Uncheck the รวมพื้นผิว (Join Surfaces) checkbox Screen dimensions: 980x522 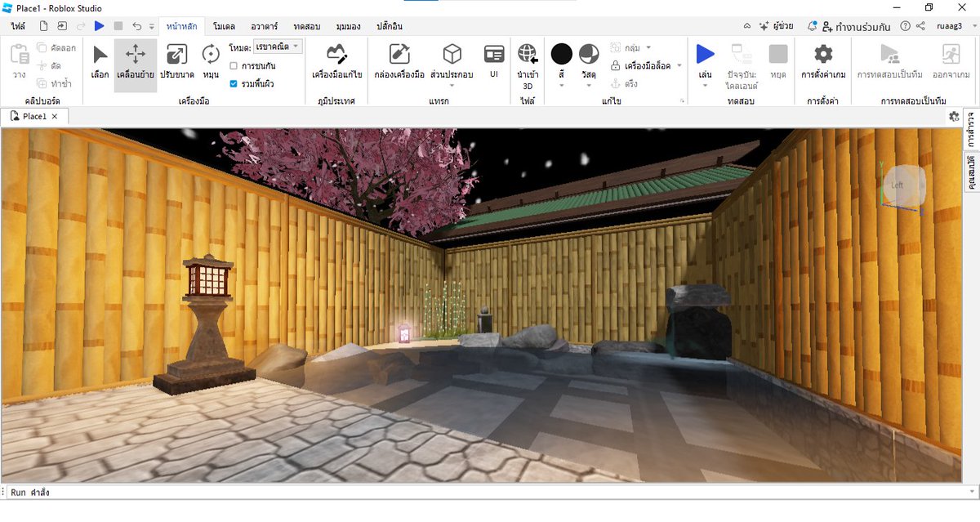pos(234,83)
